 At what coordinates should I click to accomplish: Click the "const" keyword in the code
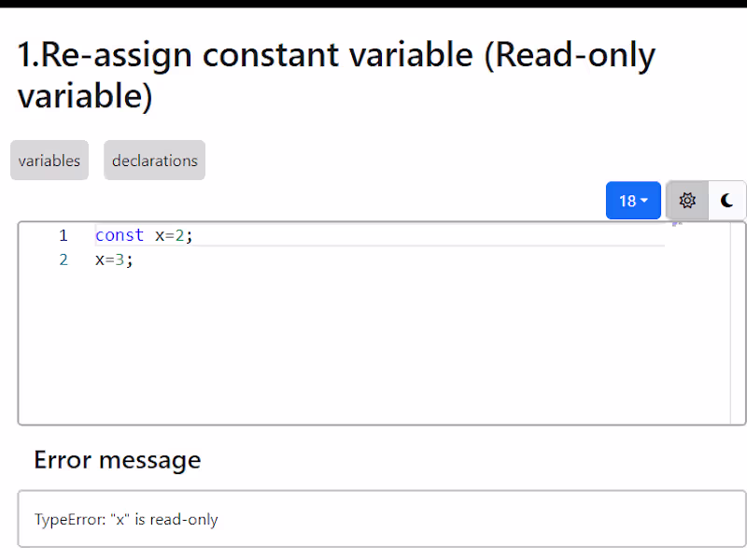click(x=120, y=235)
